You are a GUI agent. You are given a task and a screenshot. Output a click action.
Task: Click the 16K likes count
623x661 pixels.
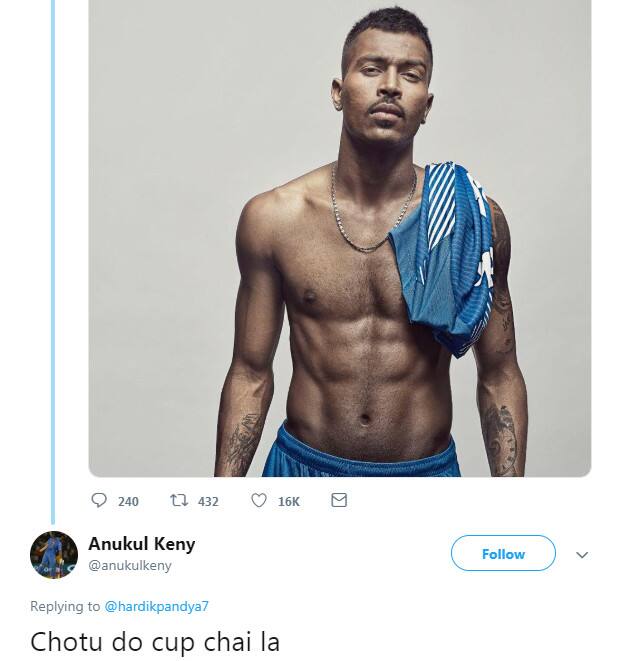coord(288,501)
